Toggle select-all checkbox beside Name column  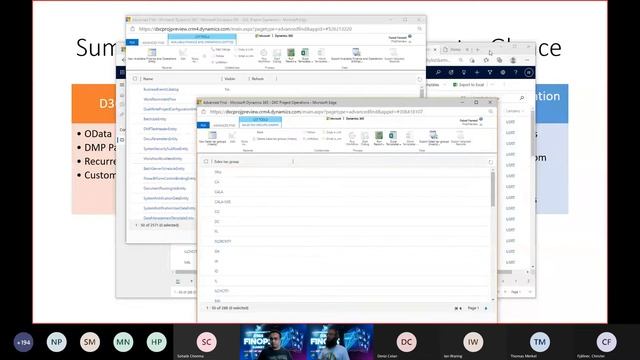[135, 79]
